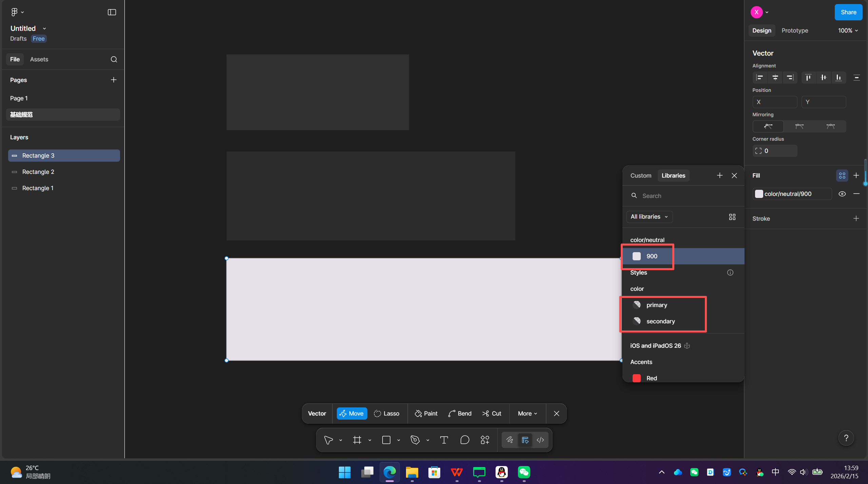Open the Actions components tool
This screenshot has height=484, width=868.
click(485, 440)
